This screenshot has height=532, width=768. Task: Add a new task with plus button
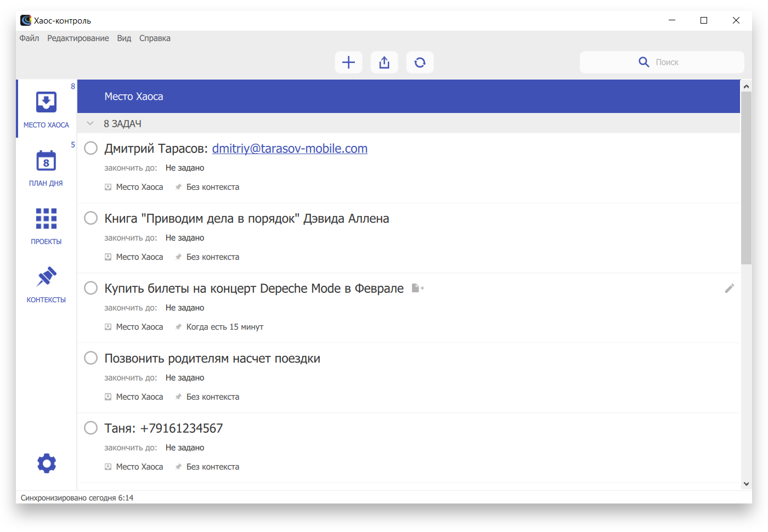click(348, 63)
